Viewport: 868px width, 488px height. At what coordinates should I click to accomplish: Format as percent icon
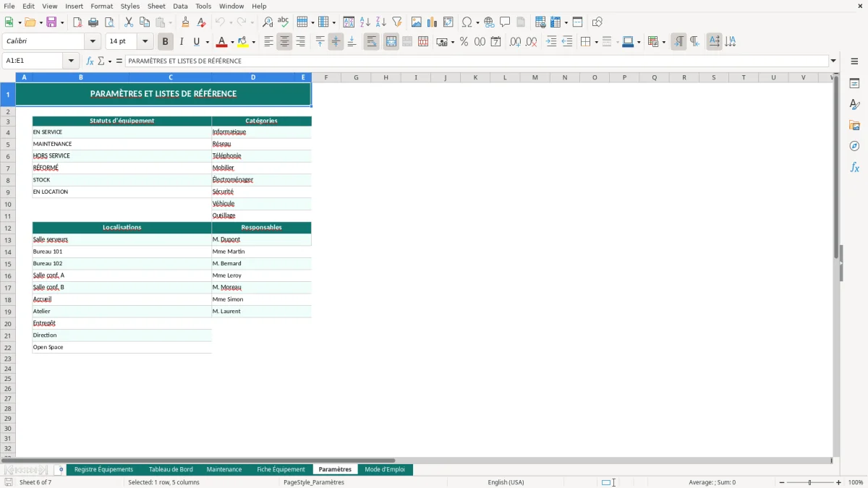point(464,42)
